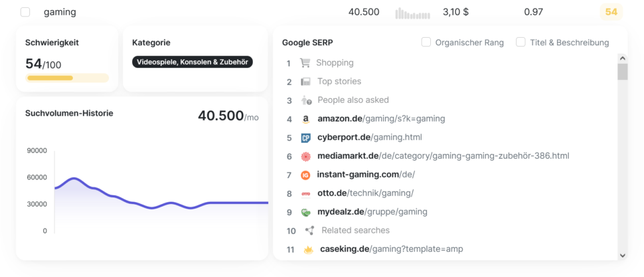Click the 3,10 $ CPC value
Viewport: 644px width, 277px height.
455,12
